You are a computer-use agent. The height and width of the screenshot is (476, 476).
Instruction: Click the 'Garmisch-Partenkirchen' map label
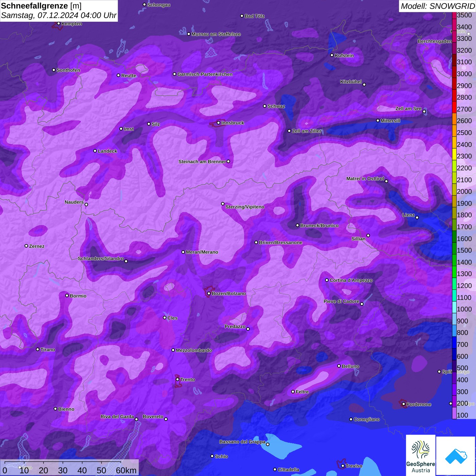coord(205,74)
